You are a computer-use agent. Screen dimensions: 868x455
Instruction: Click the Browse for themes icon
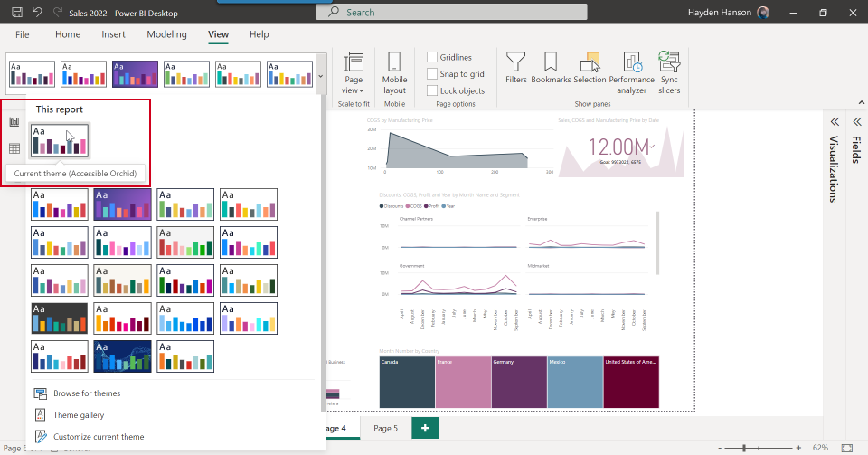[x=41, y=393]
